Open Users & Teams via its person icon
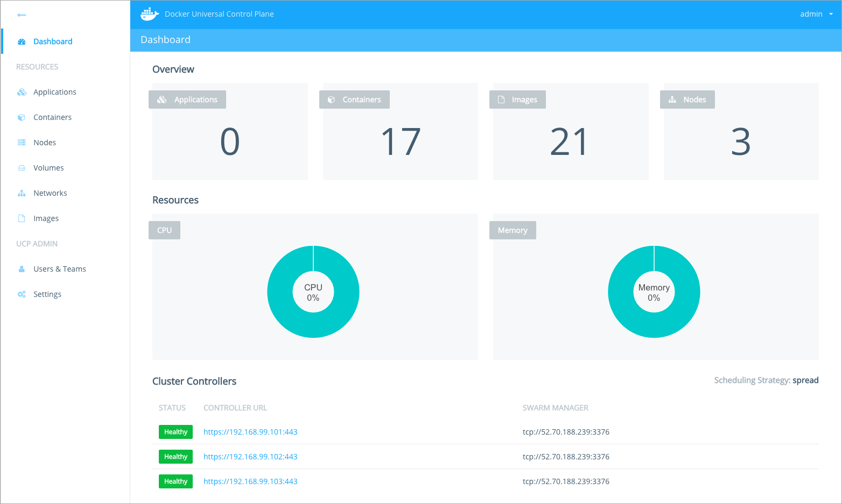 [22, 268]
